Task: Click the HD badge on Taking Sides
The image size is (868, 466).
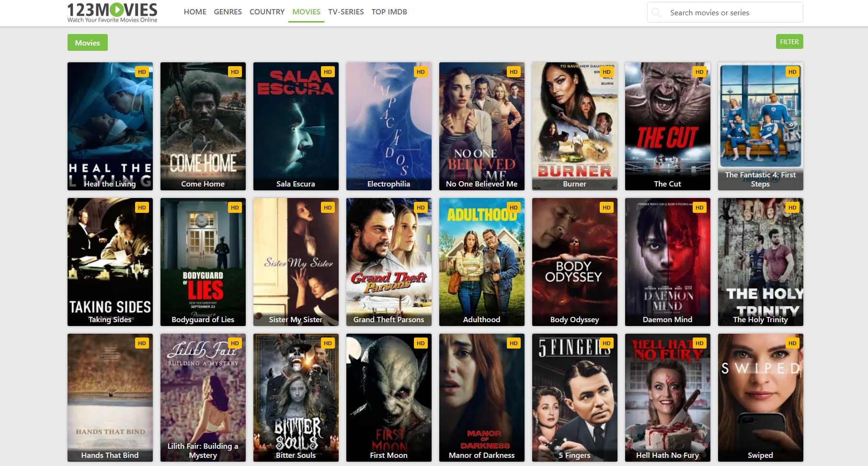Action: (142, 208)
